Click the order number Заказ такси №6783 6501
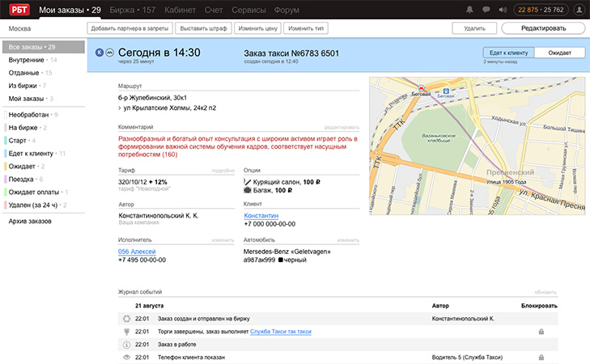This screenshot has width=590, height=364. pyautogui.click(x=291, y=53)
